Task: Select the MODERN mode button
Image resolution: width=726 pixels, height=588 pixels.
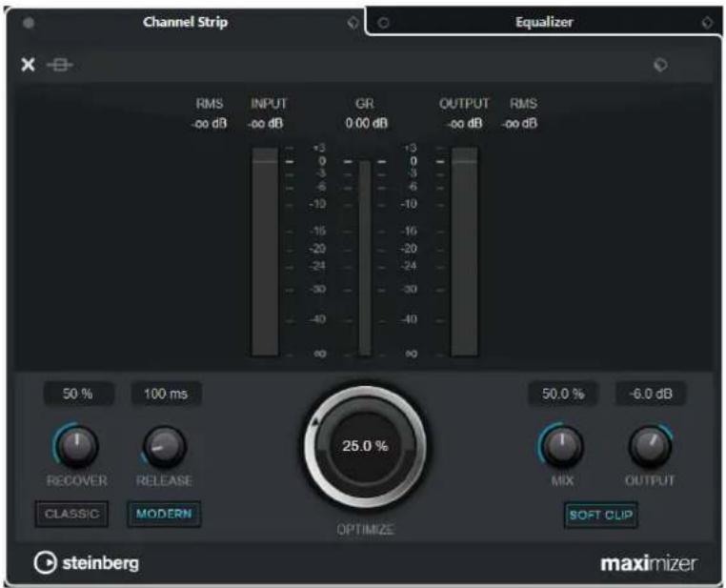Action: coord(164,514)
